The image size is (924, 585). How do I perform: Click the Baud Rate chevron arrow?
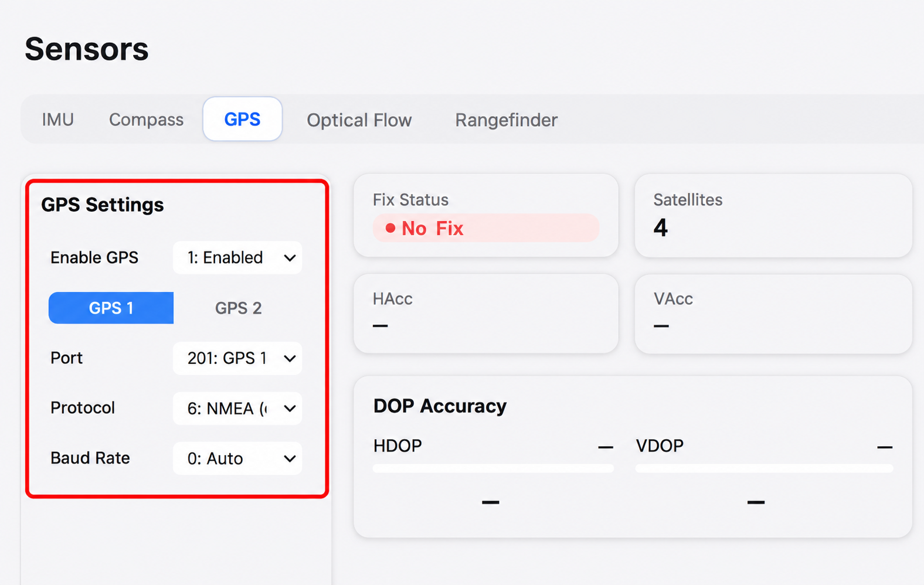(290, 459)
